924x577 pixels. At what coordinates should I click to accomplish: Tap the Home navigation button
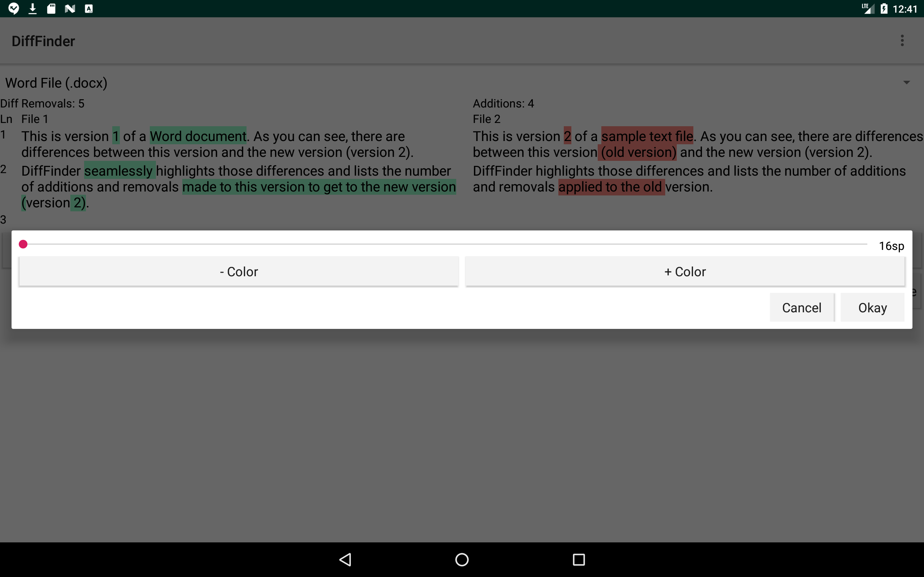[x=462, y=559]
